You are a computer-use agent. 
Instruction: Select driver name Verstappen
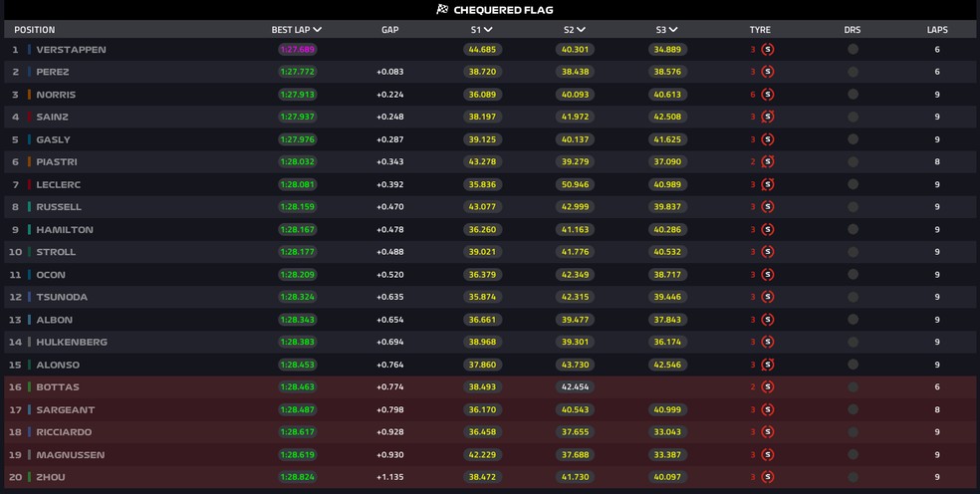72,50
